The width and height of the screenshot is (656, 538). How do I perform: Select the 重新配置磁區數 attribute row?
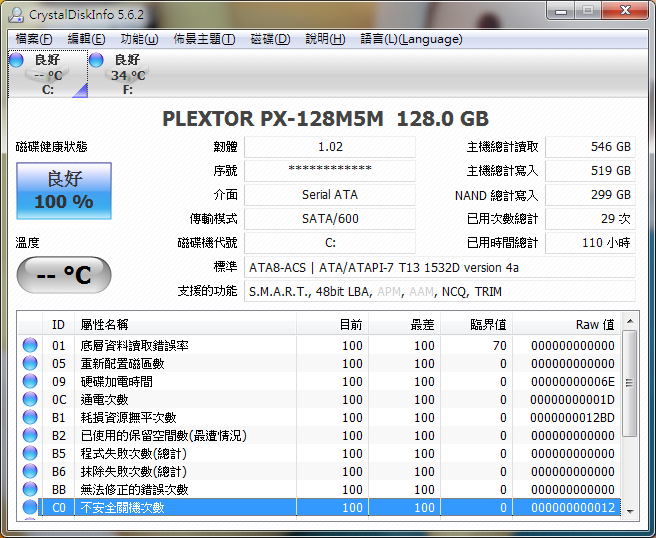point(319,363)
